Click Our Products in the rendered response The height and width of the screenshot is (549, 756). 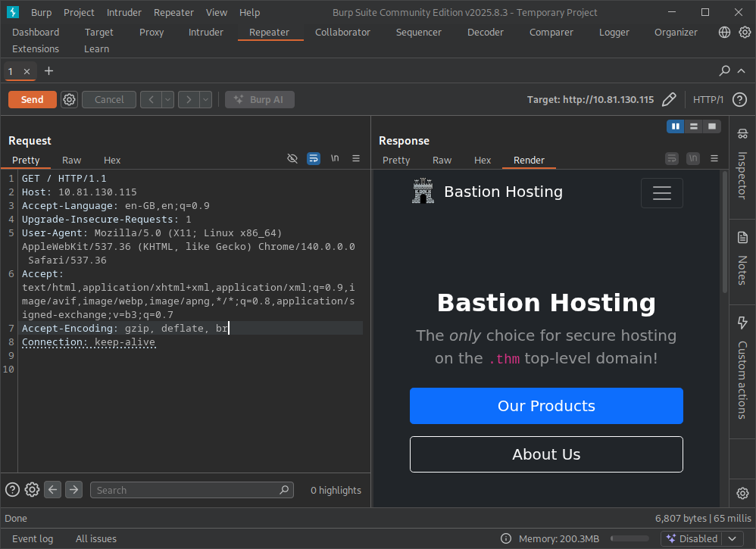pos(546,406)
